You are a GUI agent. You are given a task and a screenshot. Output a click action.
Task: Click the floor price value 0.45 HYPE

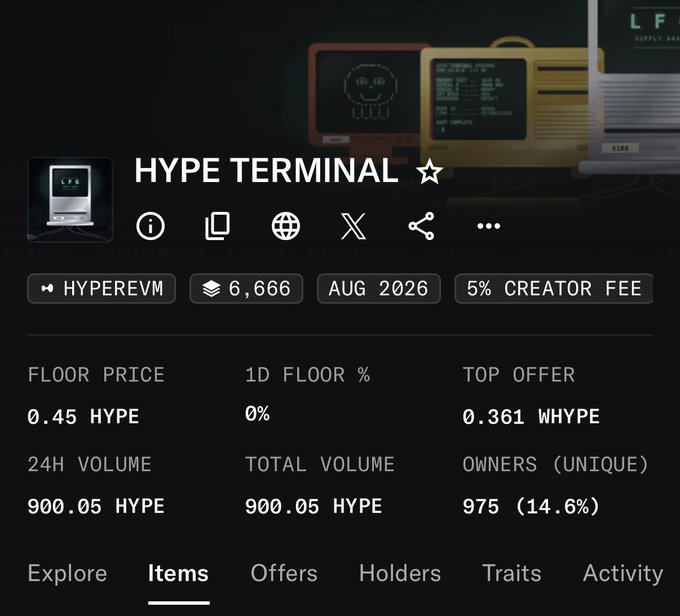83,417
